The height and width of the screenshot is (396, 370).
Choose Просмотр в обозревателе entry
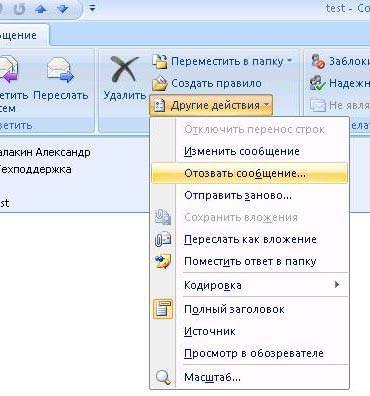[x=249, y=353]
